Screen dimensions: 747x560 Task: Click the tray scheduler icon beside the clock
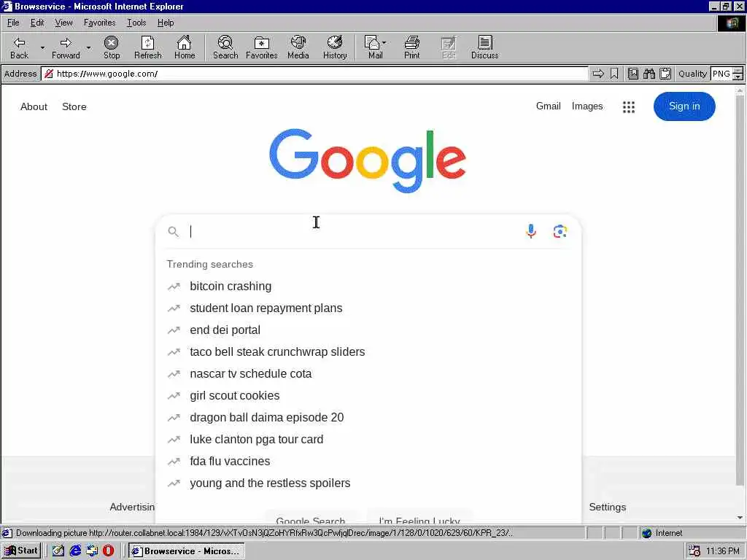point(694,551)
